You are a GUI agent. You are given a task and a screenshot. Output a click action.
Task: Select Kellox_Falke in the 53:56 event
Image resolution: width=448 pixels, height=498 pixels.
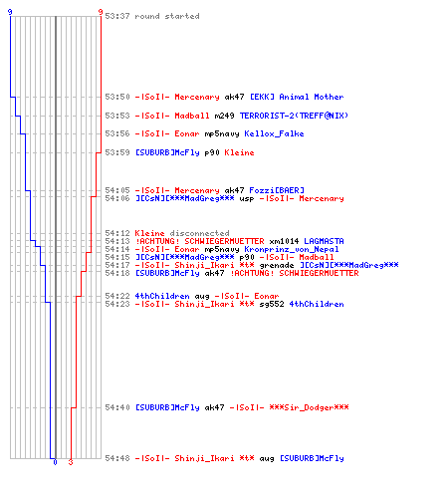click(x=274, y=133)
